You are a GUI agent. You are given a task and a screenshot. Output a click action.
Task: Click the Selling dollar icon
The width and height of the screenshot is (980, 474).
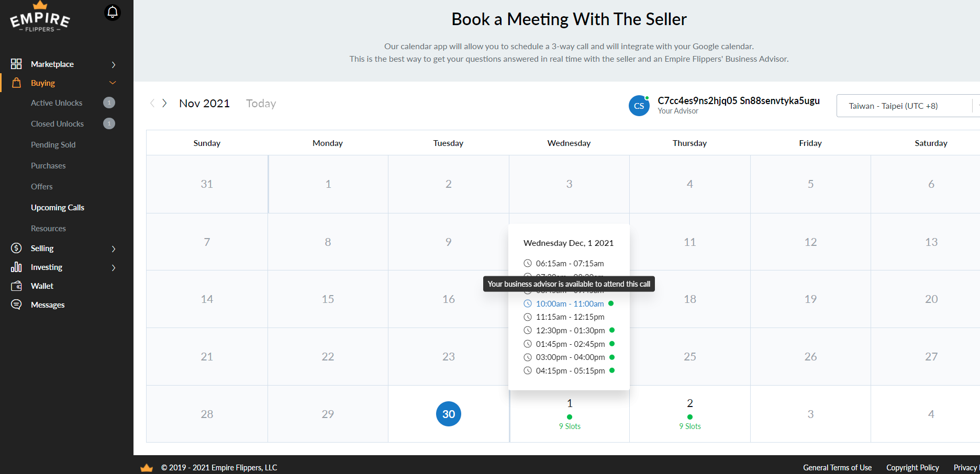(x=16, y=248)
